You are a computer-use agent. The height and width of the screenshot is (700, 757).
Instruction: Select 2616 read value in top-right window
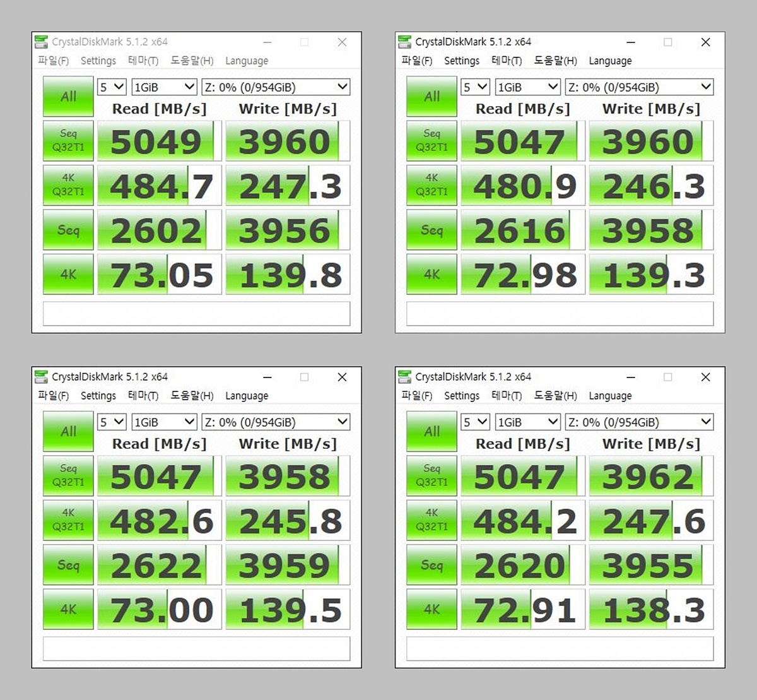(x=523, y=230)
